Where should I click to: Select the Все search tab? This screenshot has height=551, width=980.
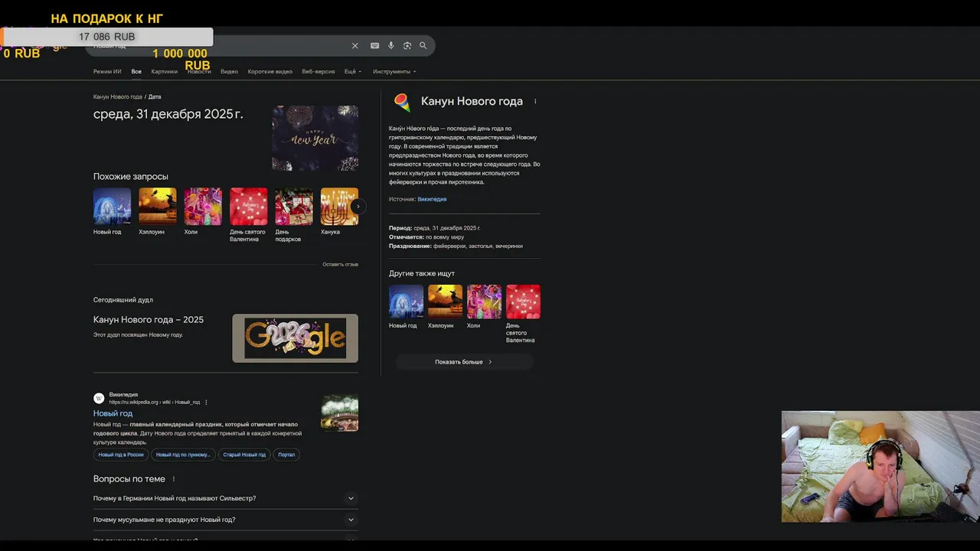[x=136, y=71]
